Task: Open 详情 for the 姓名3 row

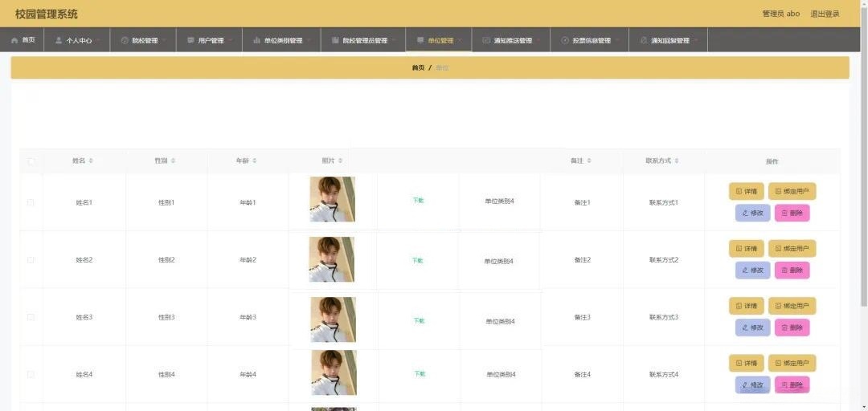Action: [x=746, y=306]
